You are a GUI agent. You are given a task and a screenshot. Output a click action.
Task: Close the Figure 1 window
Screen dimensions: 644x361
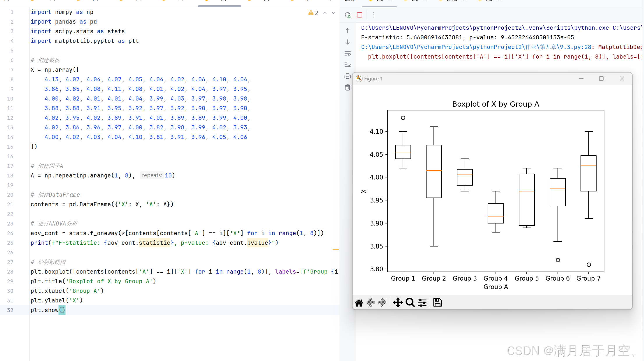tap(622, 79)
